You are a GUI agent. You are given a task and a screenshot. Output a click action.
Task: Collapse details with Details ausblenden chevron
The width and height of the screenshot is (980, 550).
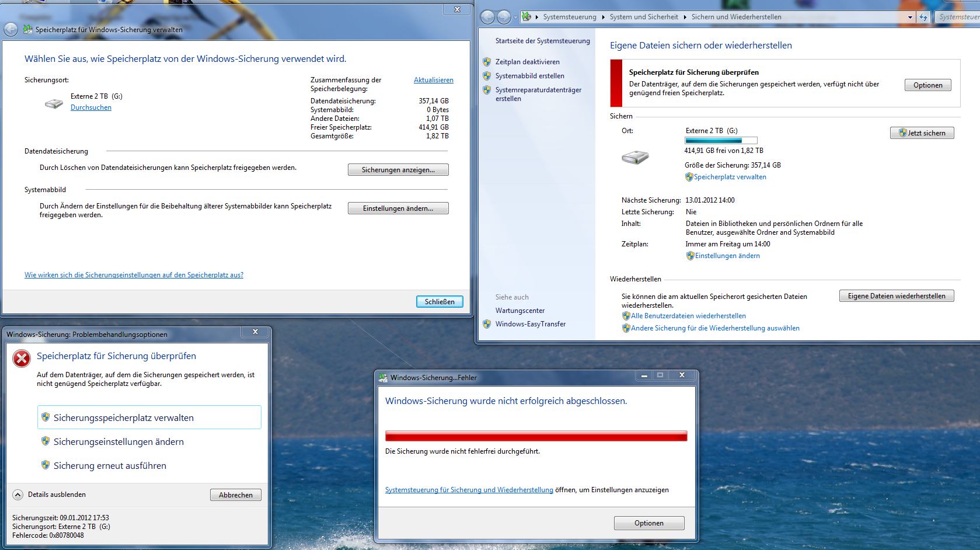[18, 495]
